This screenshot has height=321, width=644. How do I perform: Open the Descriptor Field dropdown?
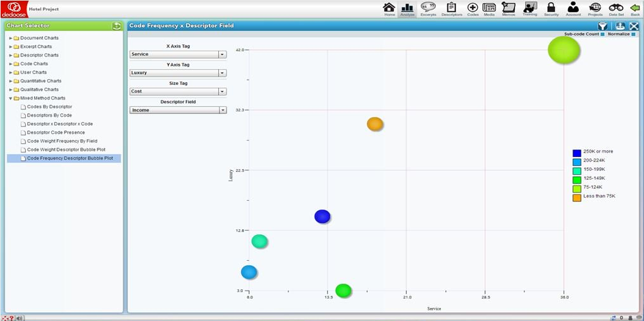pos(178,110)
